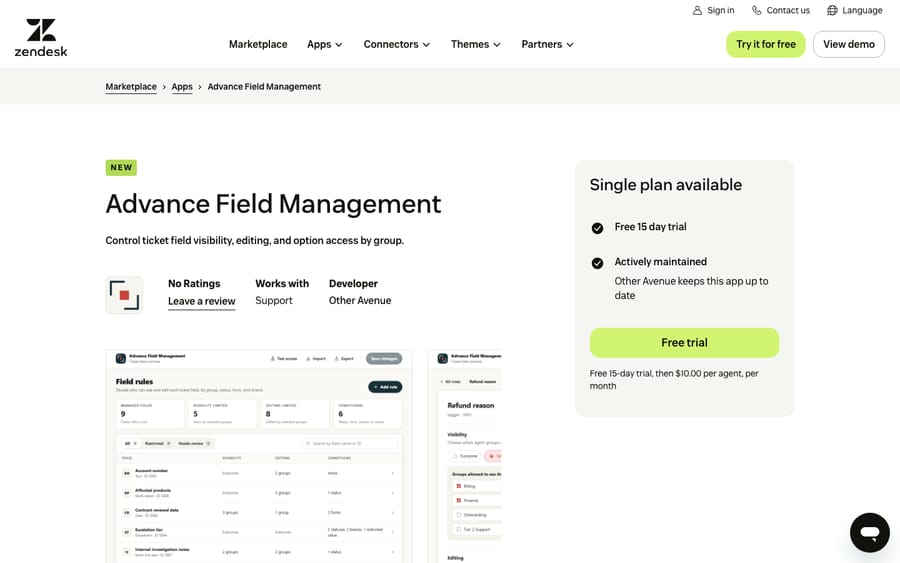Open the chat widget bubble
This screenshot has height=563, width=900.
870,532
